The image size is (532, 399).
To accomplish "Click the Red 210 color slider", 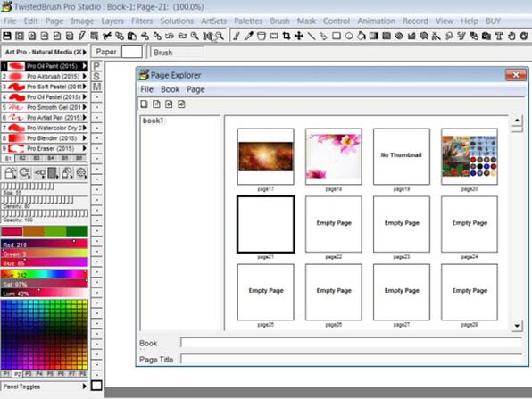I will [45, 244].
